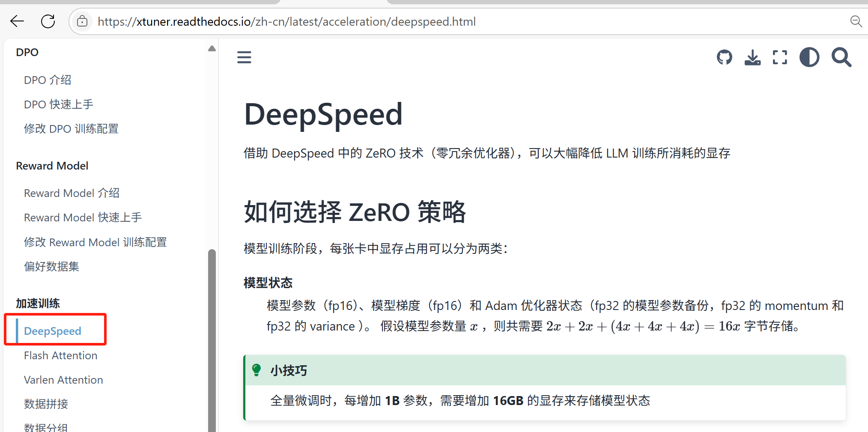Open the DPO 介绍 sidebar link

[48, 80]
